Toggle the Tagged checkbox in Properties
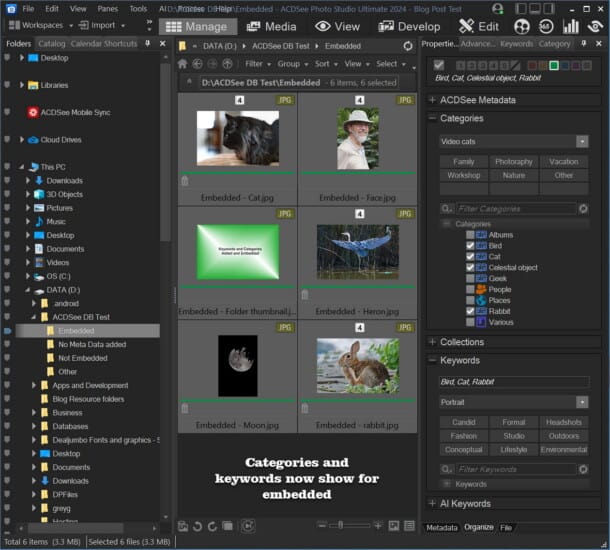Viewport: 610px width, 550px height. click(438, 65)
